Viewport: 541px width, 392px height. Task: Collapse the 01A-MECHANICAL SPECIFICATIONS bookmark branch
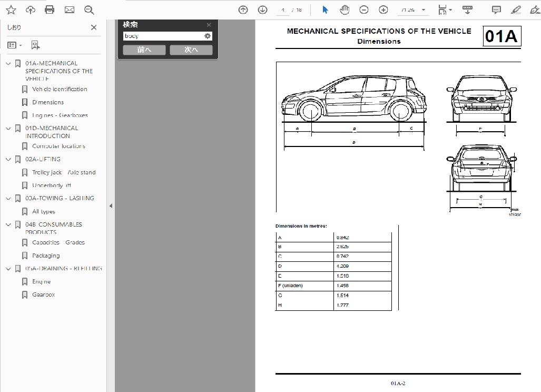8,64
